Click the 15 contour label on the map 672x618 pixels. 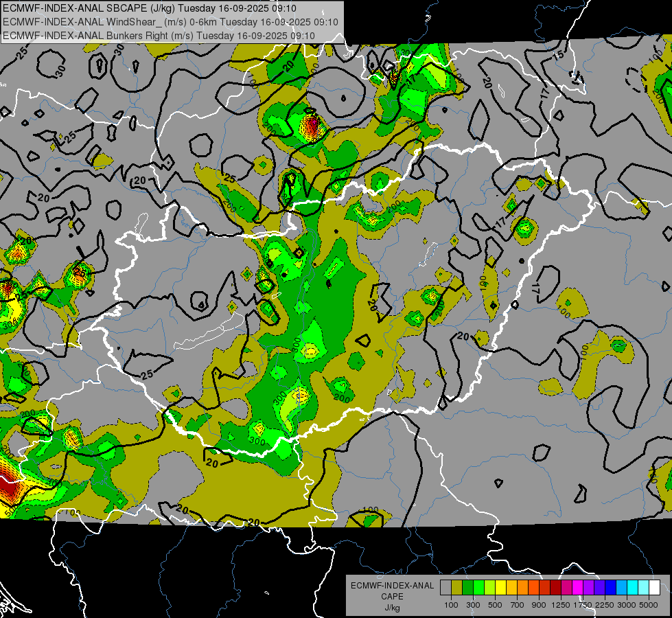tap(559, 55)
